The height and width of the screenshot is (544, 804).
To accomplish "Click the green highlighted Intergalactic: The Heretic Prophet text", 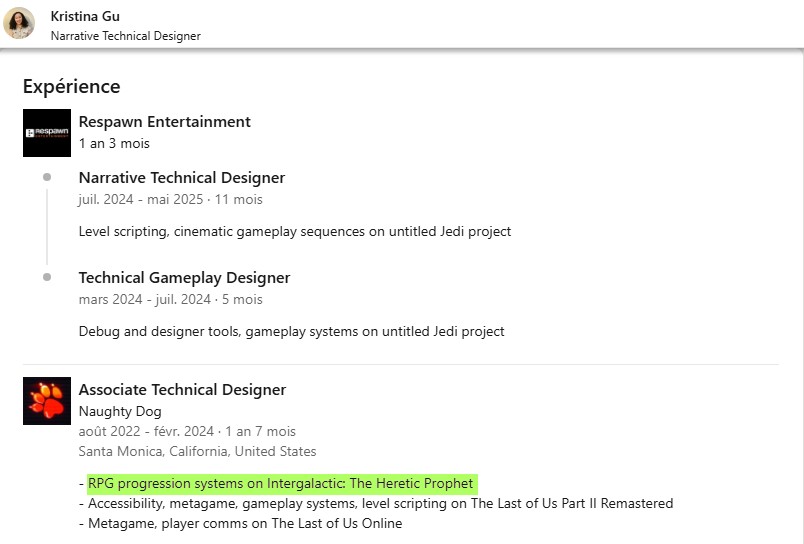I will 281,484.
